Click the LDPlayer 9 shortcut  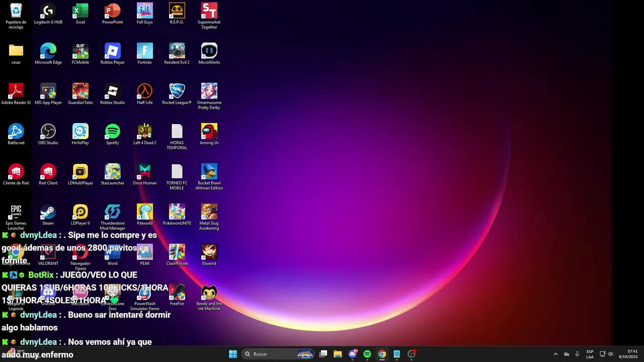(80, 215)
